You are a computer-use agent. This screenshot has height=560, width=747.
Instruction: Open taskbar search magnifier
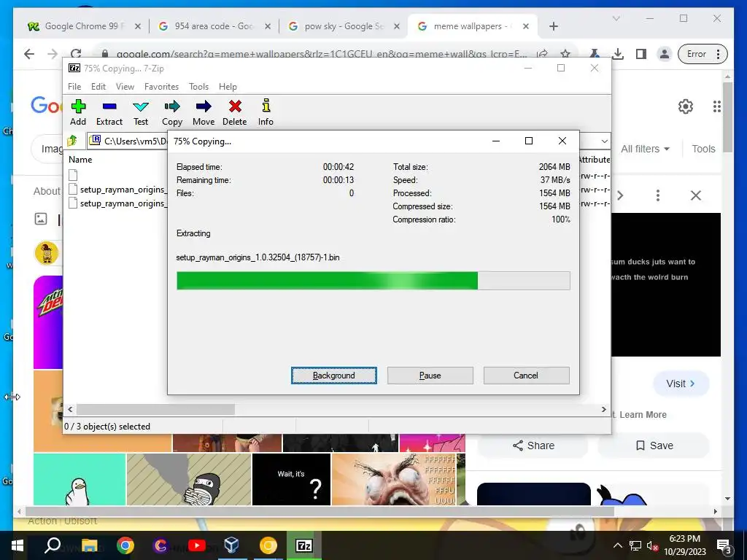[53, 545]
